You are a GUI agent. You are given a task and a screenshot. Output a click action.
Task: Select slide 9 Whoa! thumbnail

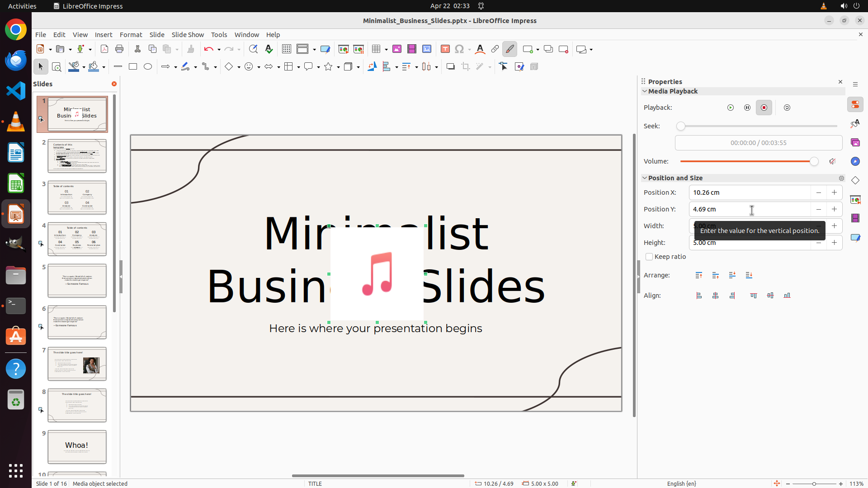[x=77, y=446]
